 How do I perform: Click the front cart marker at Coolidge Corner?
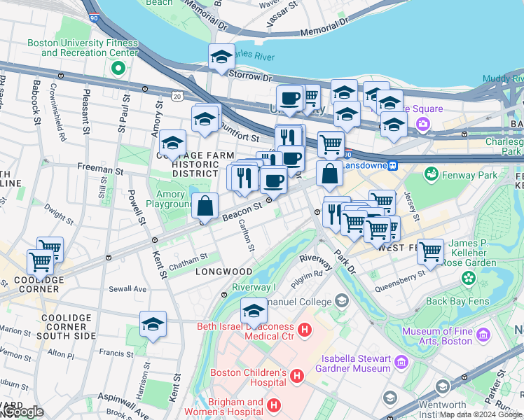tap(40, 265)
